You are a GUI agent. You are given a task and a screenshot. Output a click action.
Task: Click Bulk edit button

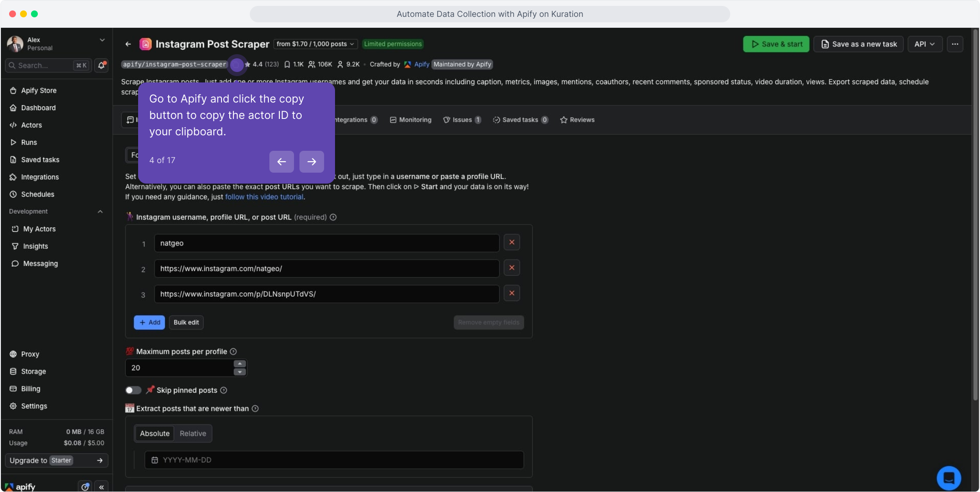tap(186, 322)
